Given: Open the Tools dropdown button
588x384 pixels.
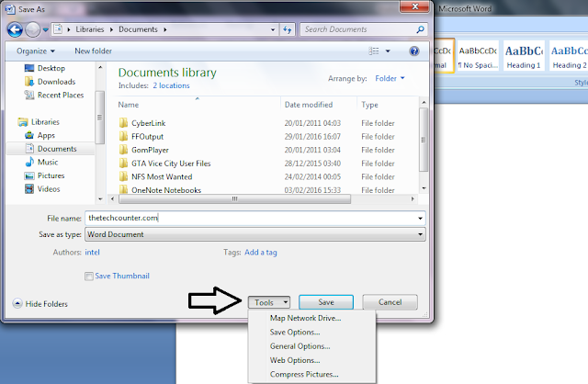Looking at the screenshot, I should click(x=269, y=302).
